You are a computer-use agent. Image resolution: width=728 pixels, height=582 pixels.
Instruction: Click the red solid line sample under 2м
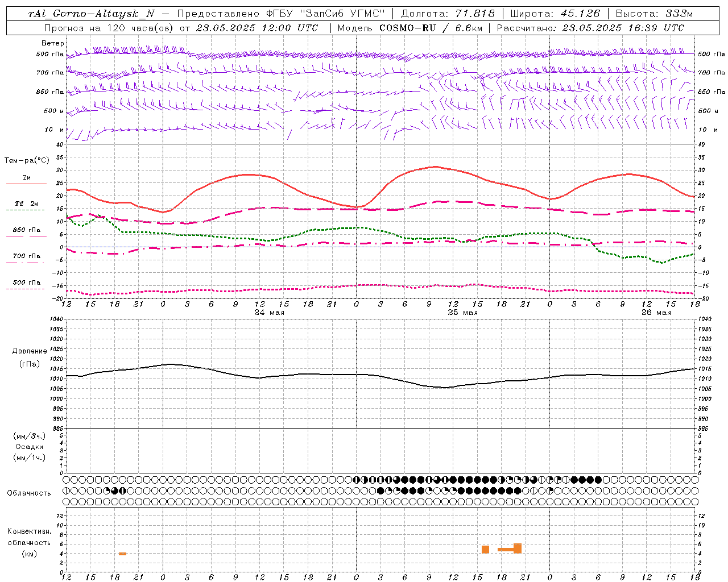pos(26,184)
